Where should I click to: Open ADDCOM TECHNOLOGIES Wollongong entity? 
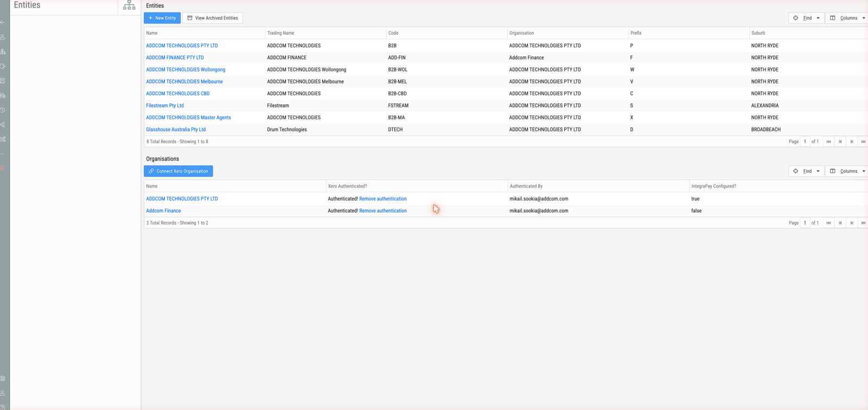[x=186, y=69]
